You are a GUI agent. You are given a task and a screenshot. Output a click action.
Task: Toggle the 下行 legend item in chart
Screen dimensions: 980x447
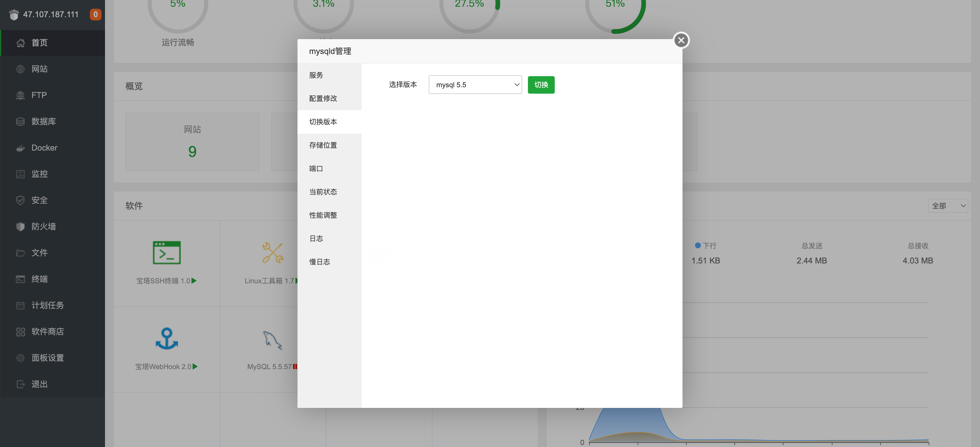point(706,246)
